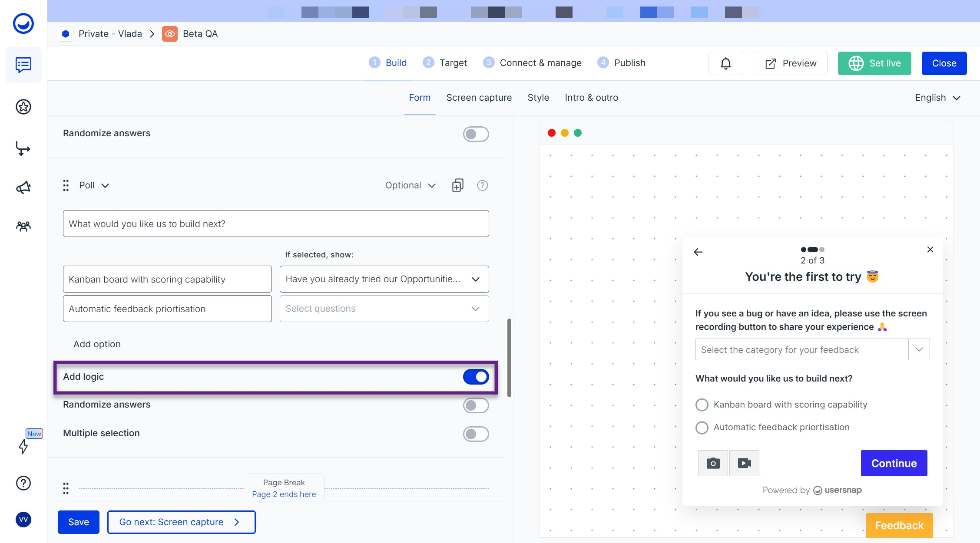Enable the Multiple selection toggle

click(476, 434)
